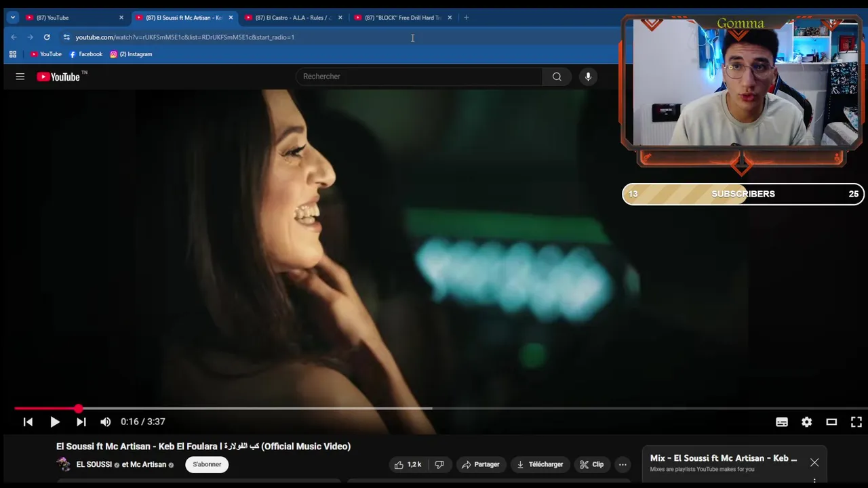Skip to previous video in playlist
This screenshot has height=488, width=868.
28,422
